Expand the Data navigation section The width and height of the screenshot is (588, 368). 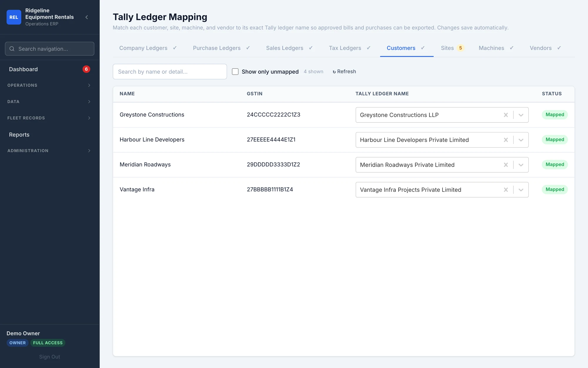pyautogui.click(x=49, y=102)
